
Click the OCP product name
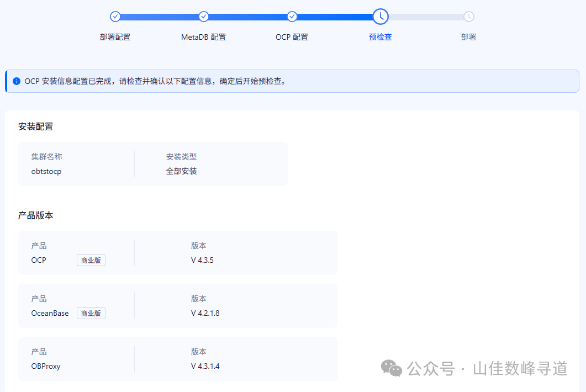point(39,260)
